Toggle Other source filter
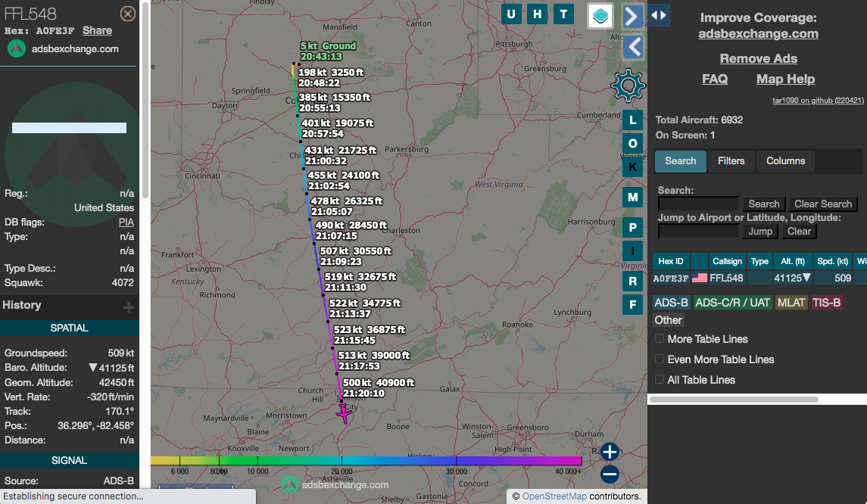This screenshot has width=867, height=504. [x=669, y=320]
